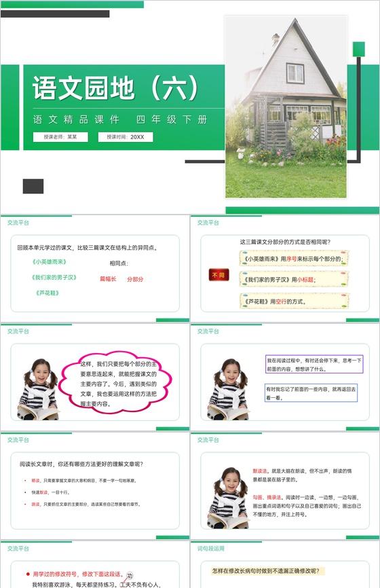380x588 pixels.
Task: Click the text 《小英雄雨来》 in green
Action: pos(49,262)
